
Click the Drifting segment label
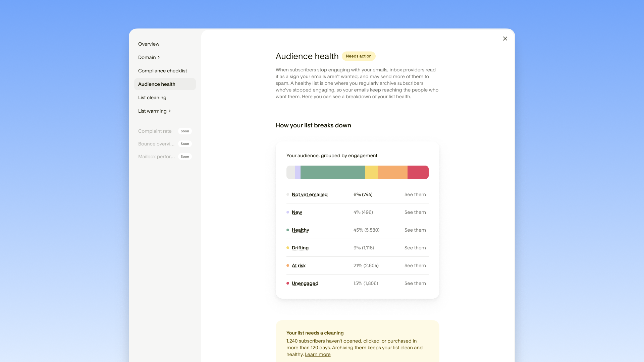click(x=300, y=248)
